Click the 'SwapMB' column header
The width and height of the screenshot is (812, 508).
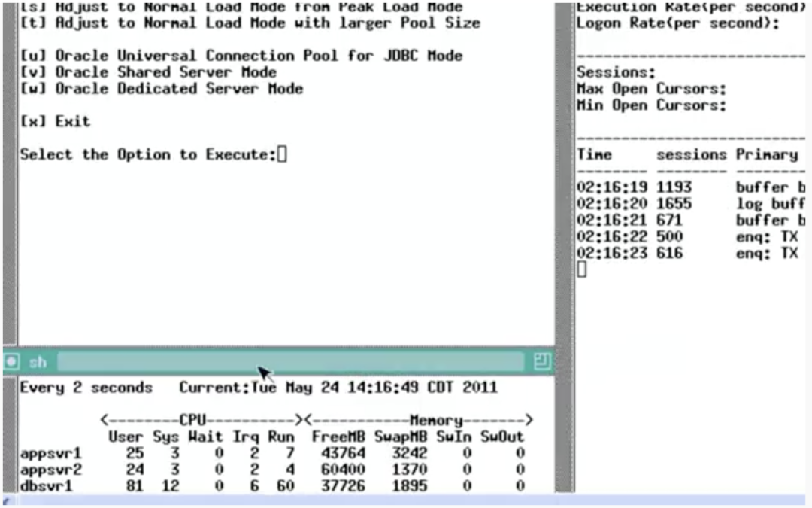(x=401, y=437)
